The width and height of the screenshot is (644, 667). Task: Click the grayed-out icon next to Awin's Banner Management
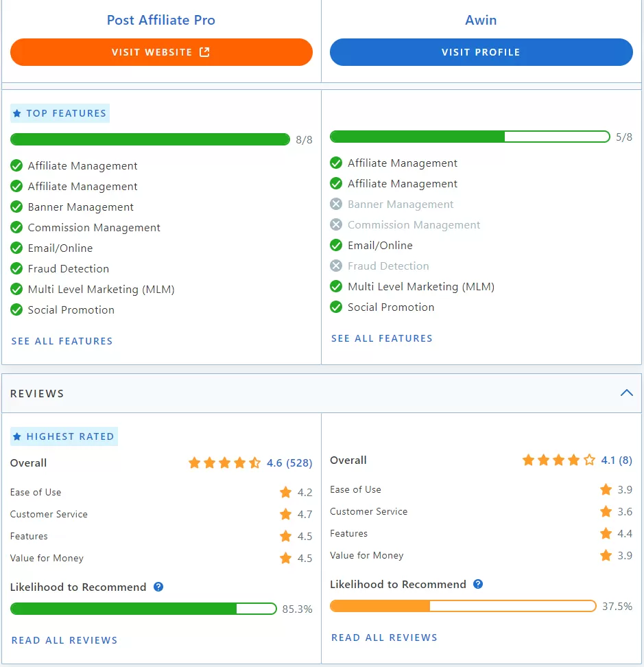[x=337, y=204]
